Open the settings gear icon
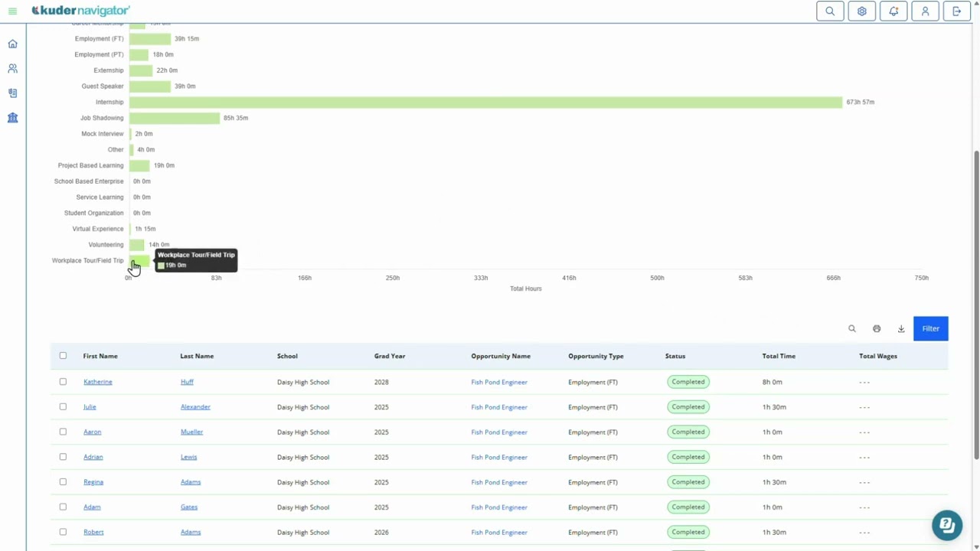Screen dimensions: 980x551 click(862, 11)
